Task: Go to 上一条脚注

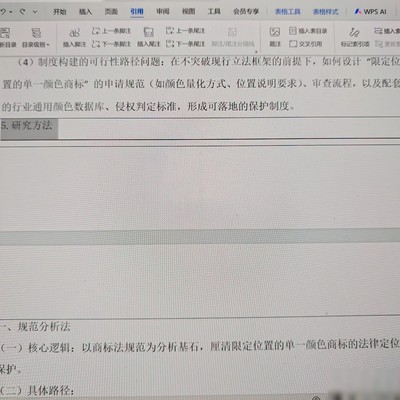Action: coord(111,31)
